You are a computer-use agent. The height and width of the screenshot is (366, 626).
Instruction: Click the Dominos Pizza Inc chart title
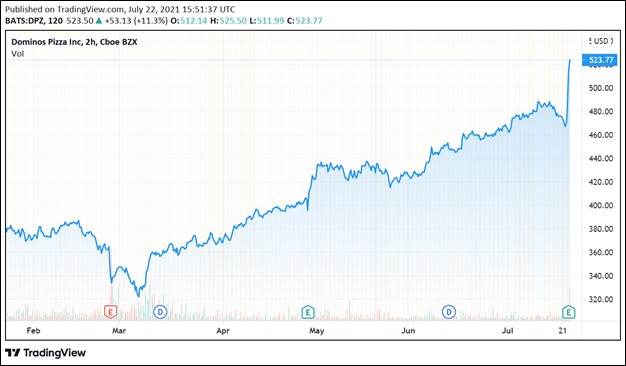click(74, 42)
